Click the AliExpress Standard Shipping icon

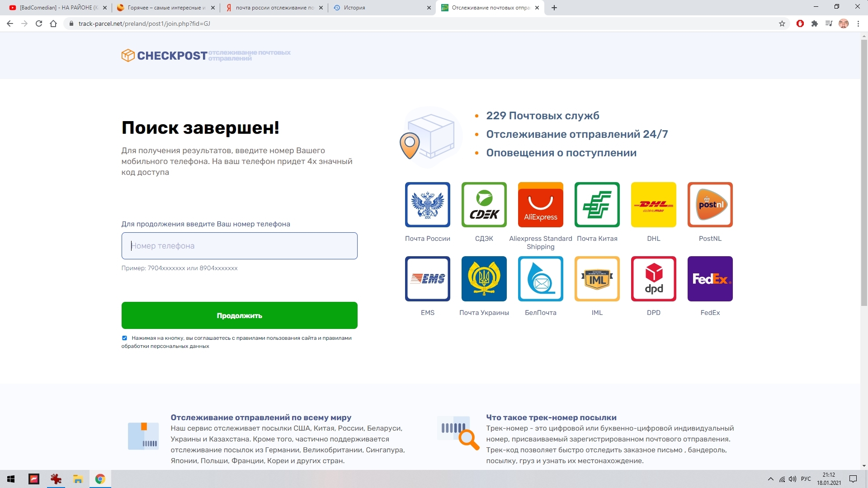(x=540, y=205)
